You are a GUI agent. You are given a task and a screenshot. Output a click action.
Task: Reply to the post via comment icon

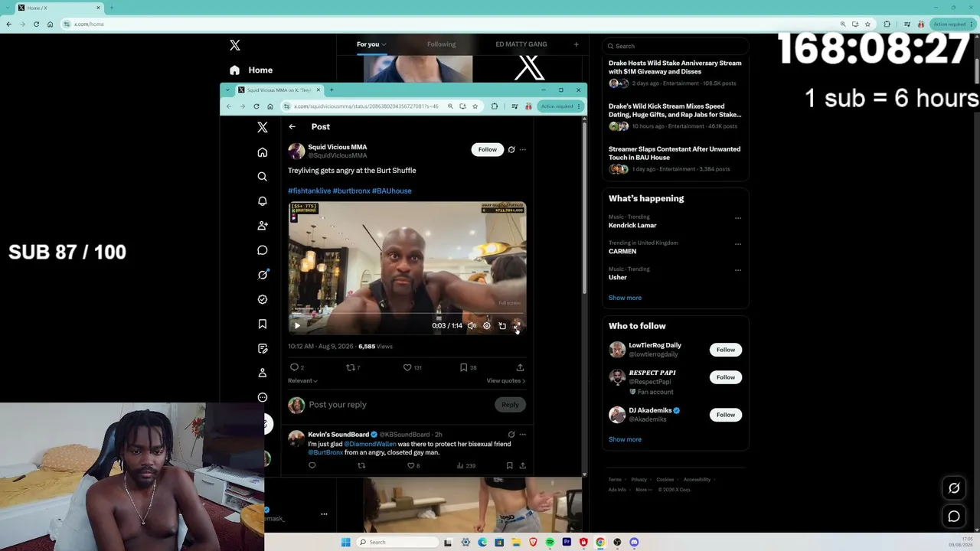[293, 367]
